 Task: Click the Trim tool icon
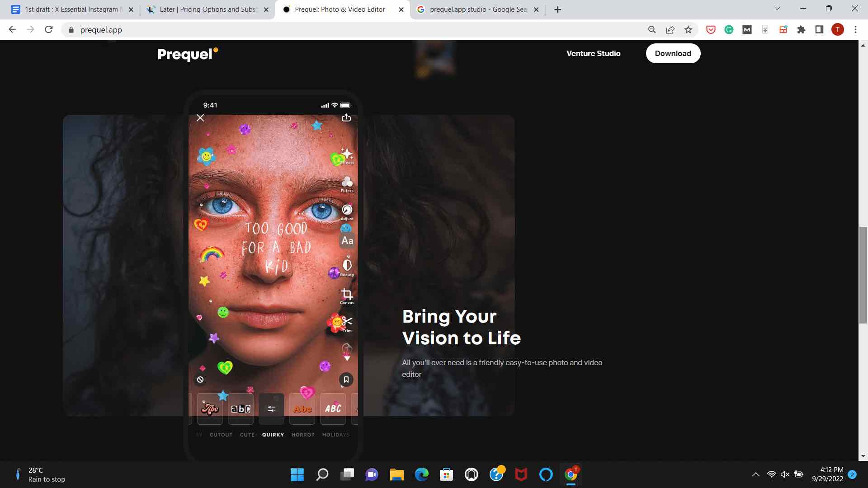[x=347, y=322]
